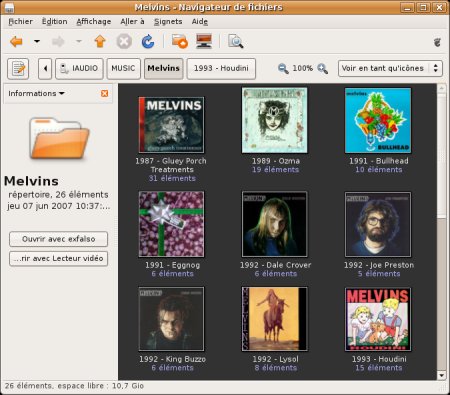Viewport: 450px width, 395px height.
Task: Select the Gluey Porch Treatments album cover
Action: coord(171,125)
